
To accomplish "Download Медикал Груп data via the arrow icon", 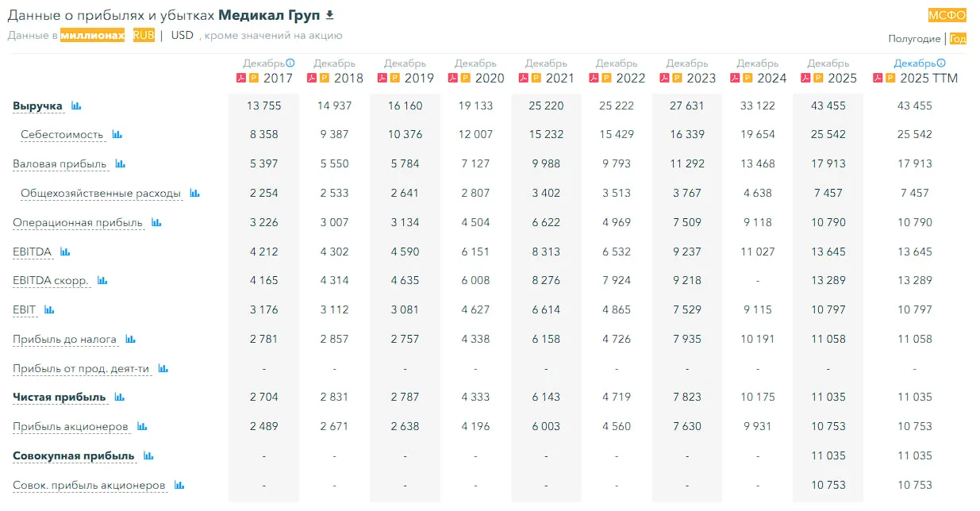I will pyautogui.click(x=330, y=15).
